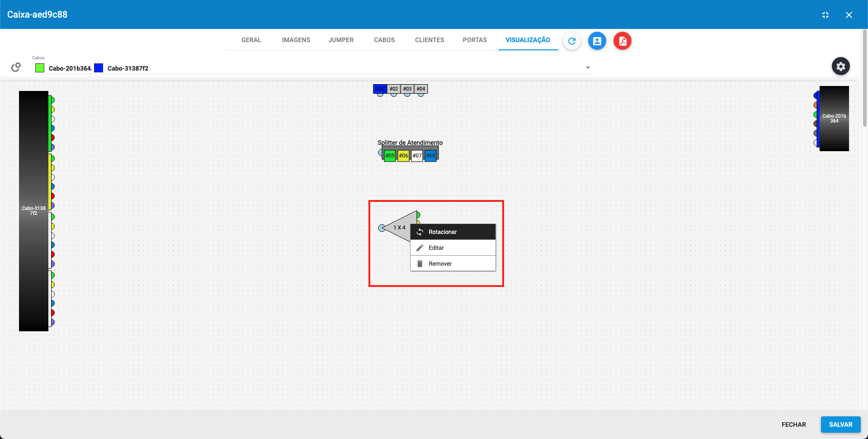
Task: Select the Cabo-31387f2 cable block
Action: pos(33,211)
